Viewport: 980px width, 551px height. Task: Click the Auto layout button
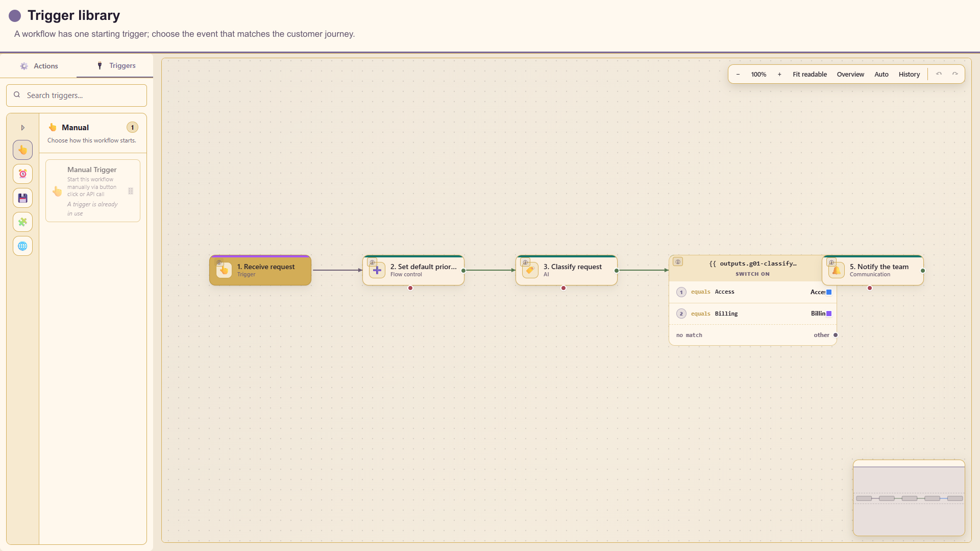[881, 75]
